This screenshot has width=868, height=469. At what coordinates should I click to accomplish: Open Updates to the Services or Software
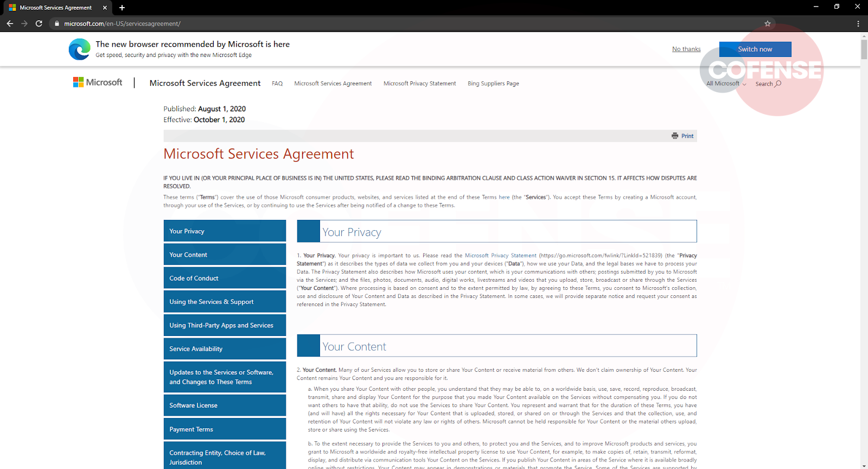pyautogui.click(x=225, y=377)
